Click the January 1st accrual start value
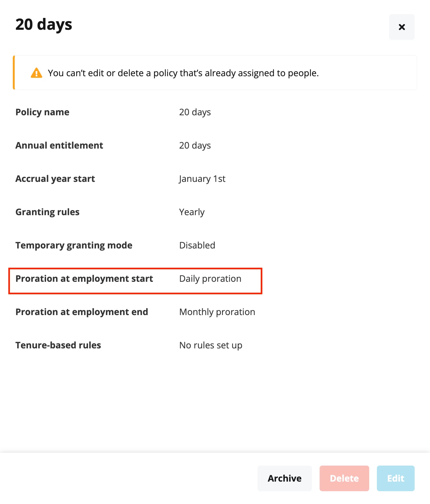 click(202, 179)
